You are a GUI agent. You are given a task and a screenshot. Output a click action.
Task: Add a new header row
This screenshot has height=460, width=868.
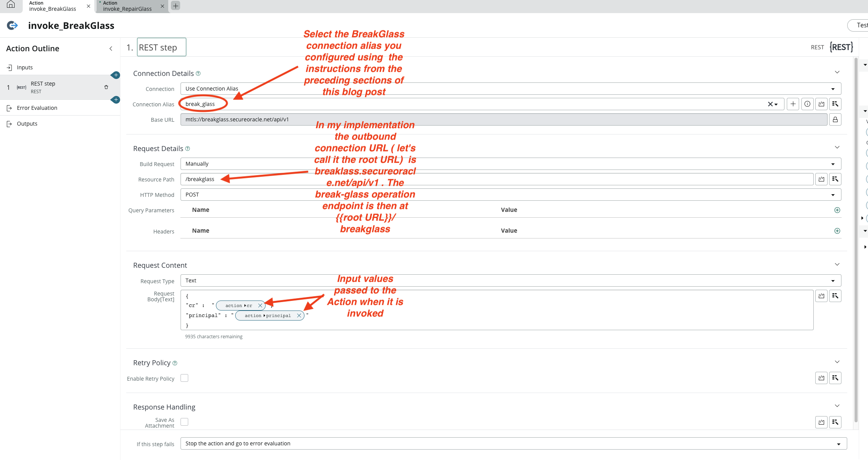[837, 231]
